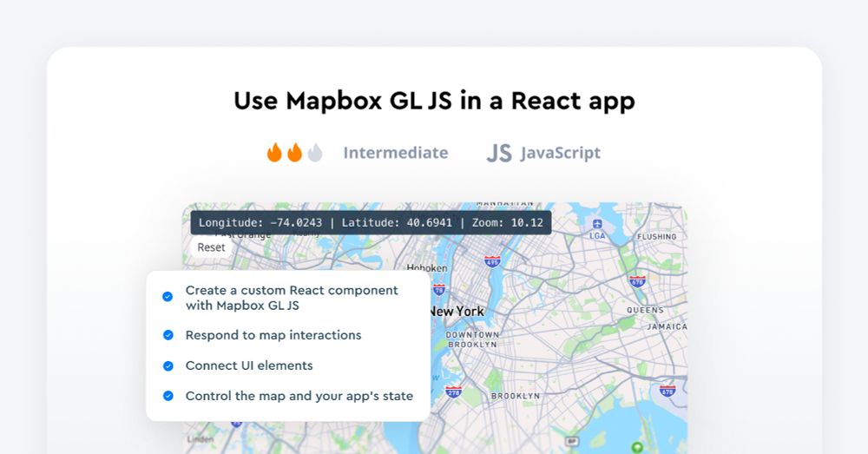Click the I-495 highway shield on map

(492, 260)
